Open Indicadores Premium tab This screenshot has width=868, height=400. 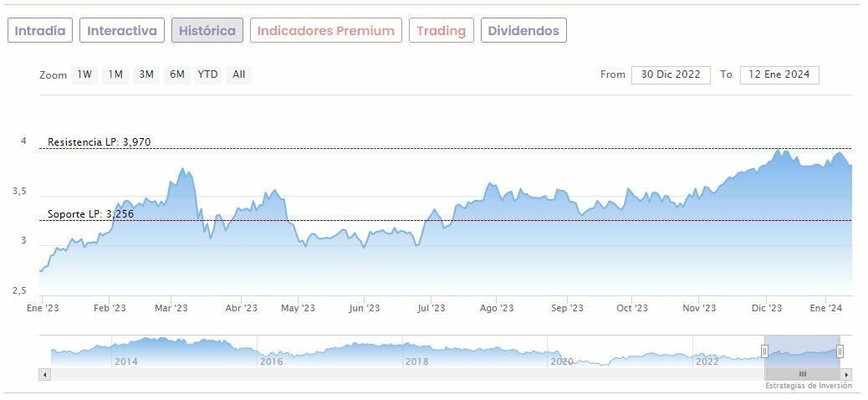[325, 31]
